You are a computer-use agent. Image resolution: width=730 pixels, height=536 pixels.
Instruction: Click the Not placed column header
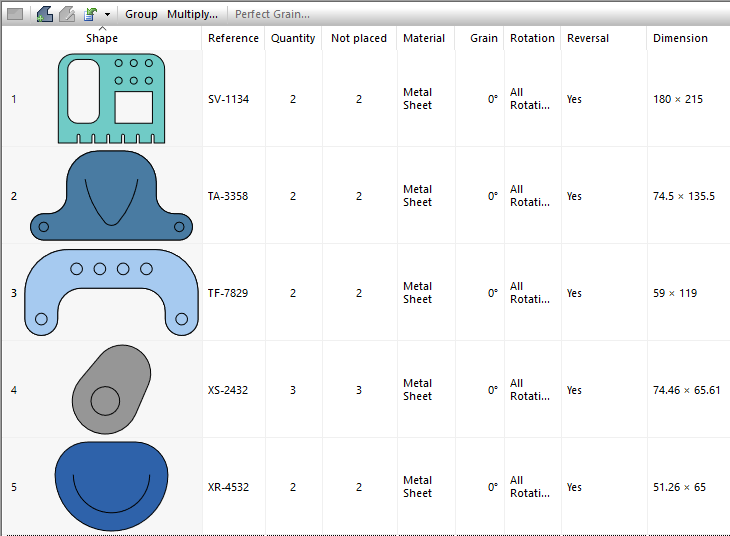[x=359, y=38]
